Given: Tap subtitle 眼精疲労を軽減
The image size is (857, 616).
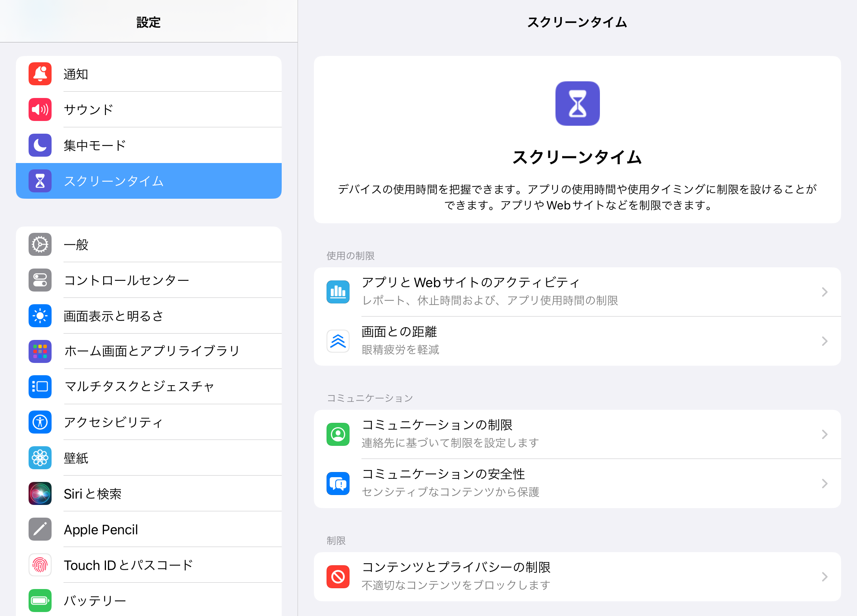Looking at the screenshot, I should coord(400,350).
